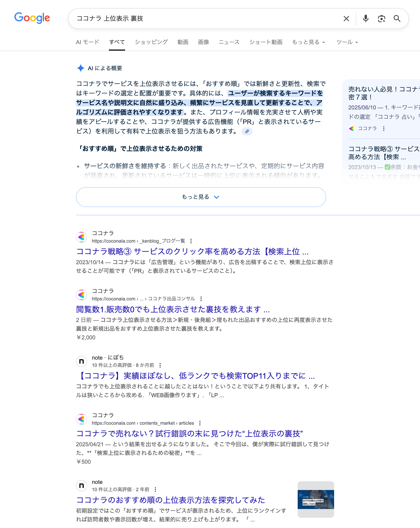Open options for the ココナラ side card source
420x528 pixels.
click(x=384, y=128)
